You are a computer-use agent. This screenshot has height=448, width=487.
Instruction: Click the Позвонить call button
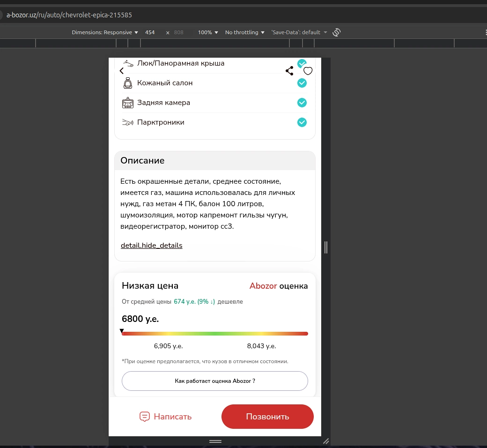[x=267, y=417]
